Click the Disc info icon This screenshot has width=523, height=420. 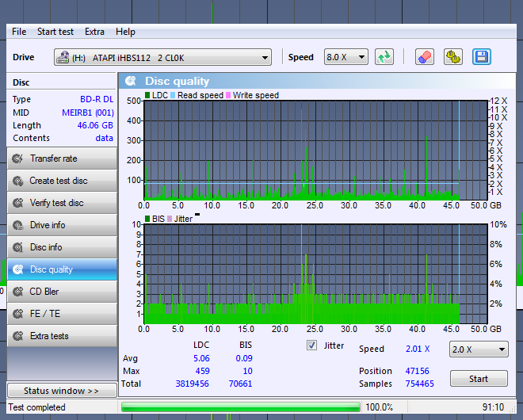17,247
